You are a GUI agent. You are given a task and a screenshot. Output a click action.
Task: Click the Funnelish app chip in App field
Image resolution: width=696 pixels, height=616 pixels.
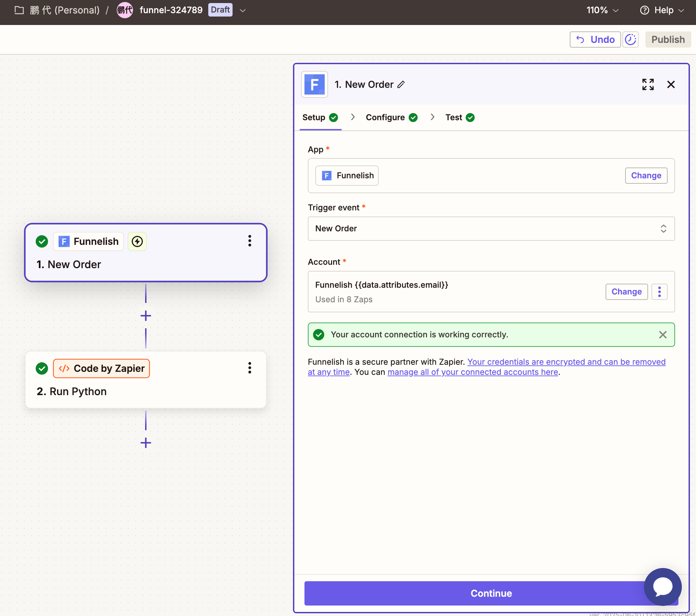point(347,176)
